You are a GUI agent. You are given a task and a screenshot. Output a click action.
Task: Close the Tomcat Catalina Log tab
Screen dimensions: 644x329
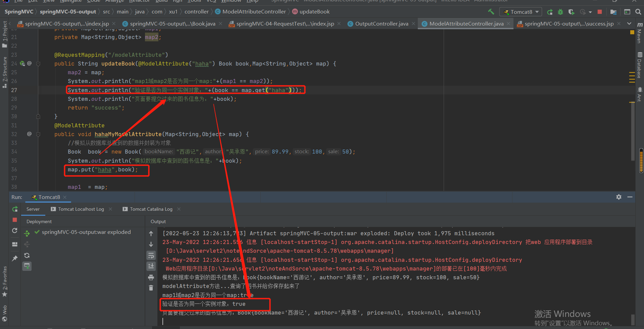pos(179,209)
